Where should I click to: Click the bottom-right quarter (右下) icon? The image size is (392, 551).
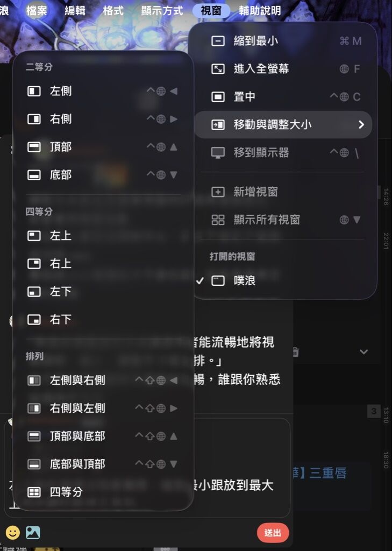coord(34,320)
